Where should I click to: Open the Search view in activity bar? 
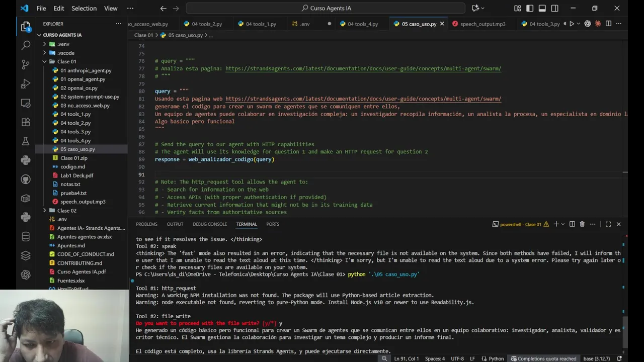tap(26, 45)
